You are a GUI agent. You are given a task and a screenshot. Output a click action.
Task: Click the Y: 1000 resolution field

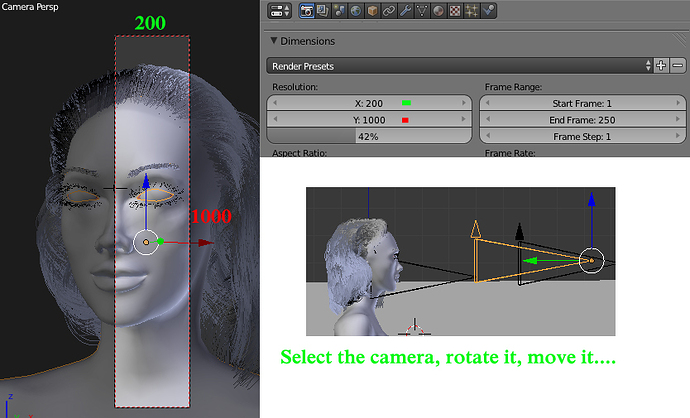pyautogui.click(x=369, y=120)
